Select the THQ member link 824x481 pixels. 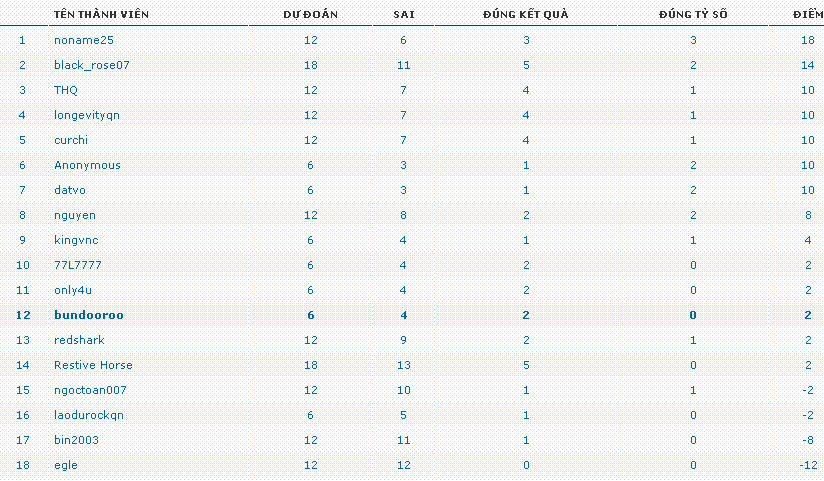pyautogui.click(x=66, y=90)
